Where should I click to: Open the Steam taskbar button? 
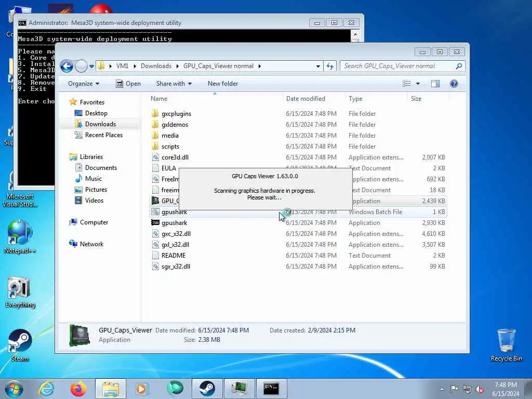point(207,389)
